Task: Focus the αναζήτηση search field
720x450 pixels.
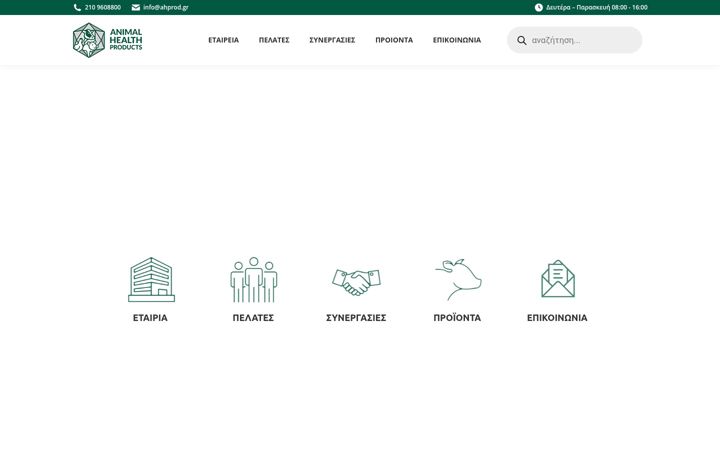Action: click(574, 40)
